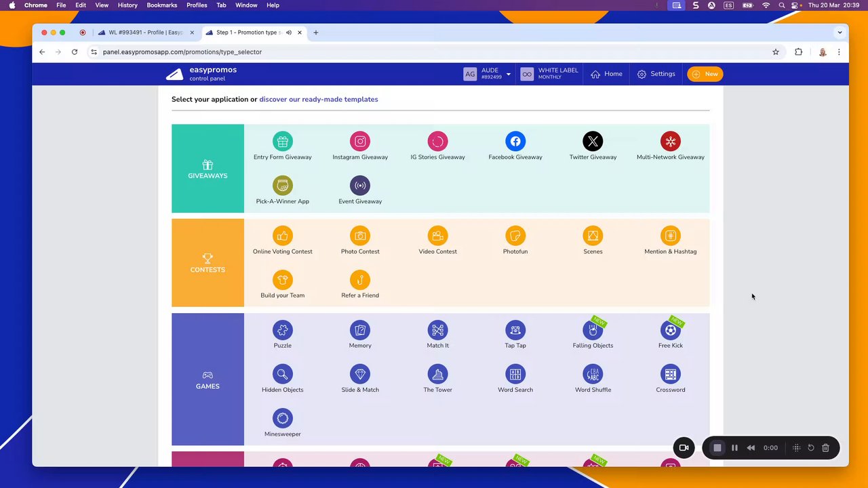Pause the screen recording
Screen dimensions: 868x488
tap(734, 448)
